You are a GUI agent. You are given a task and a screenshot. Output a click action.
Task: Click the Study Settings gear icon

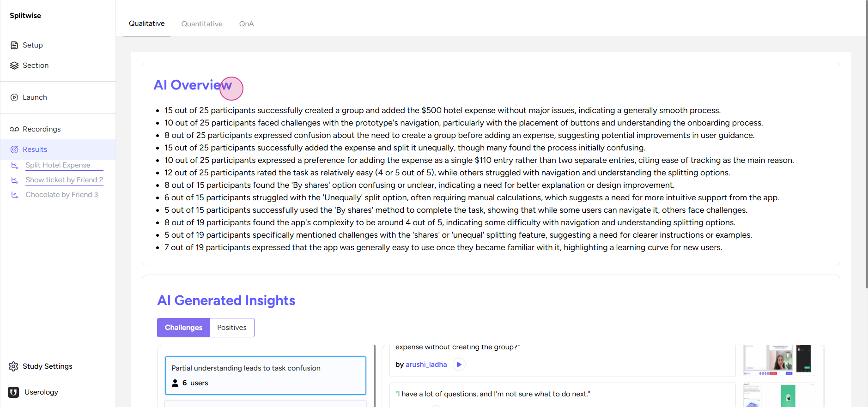tap(13, 366)
